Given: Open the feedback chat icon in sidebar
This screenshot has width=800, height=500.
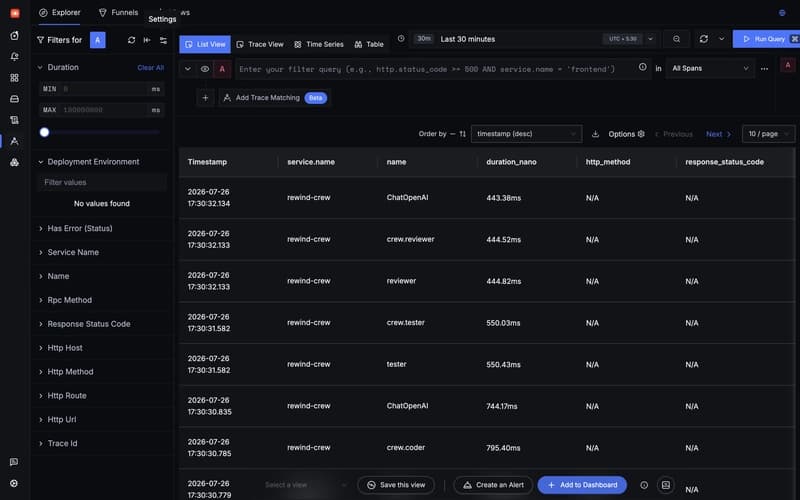Looking at the screenshot, I should (x=14, y=462).
